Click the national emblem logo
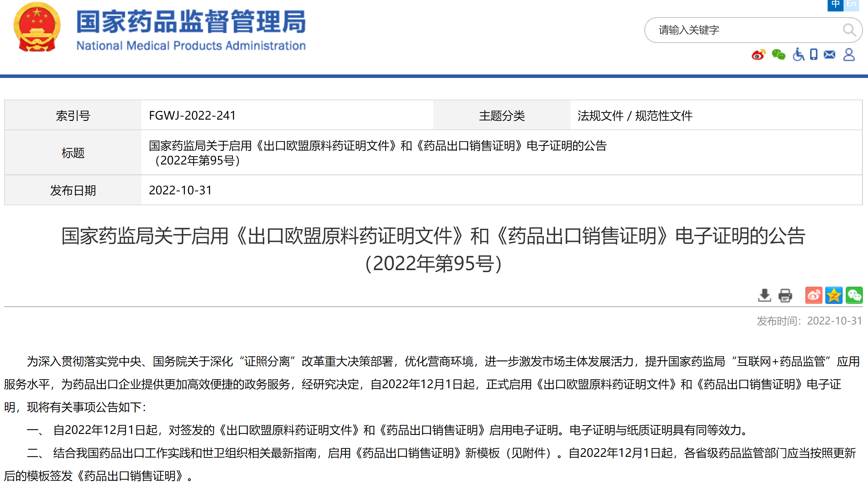 click(37, 28)
